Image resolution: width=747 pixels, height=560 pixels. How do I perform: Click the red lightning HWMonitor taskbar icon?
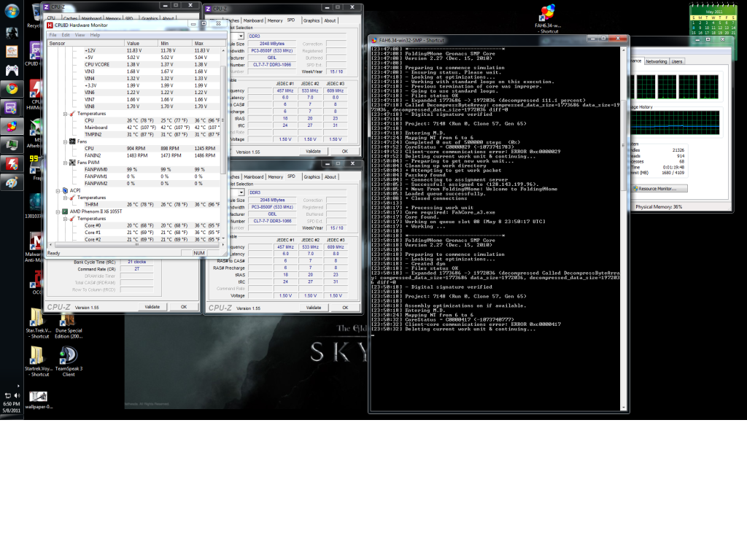12,164
